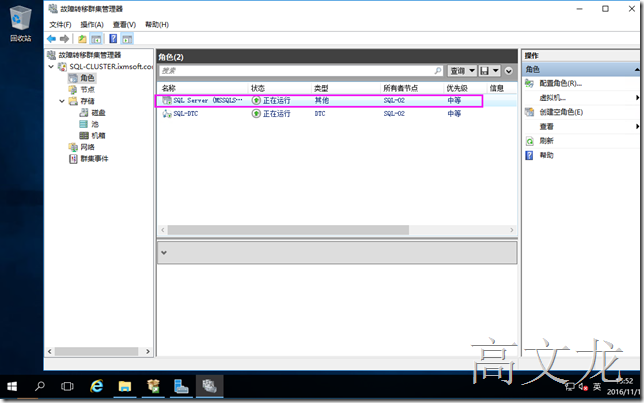Sort by the 信息 column header

(x=497, y=88)
